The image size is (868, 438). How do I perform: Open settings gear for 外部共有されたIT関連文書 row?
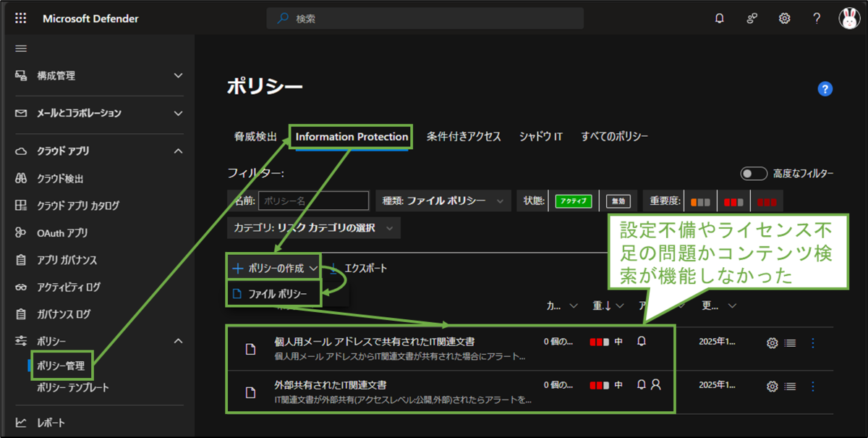(772, 387)
